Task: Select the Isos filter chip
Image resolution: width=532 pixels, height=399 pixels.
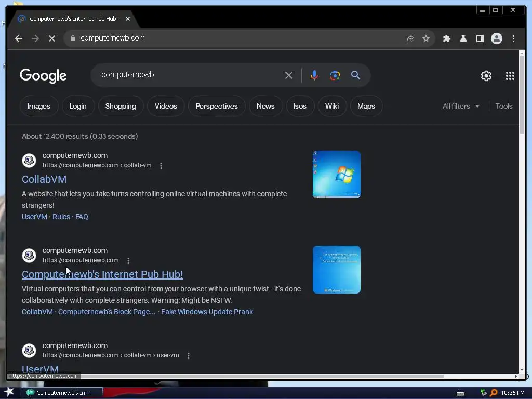Action: 300,106
